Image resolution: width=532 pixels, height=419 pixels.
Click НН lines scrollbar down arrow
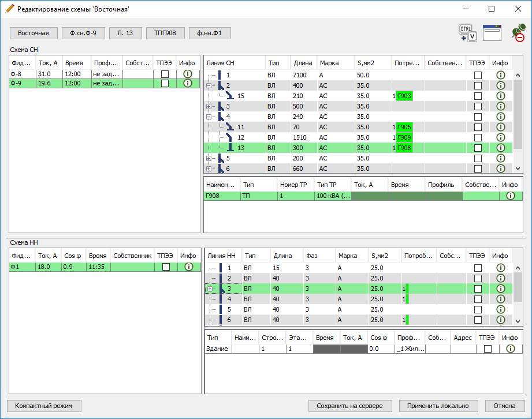(x=518, y=321)
